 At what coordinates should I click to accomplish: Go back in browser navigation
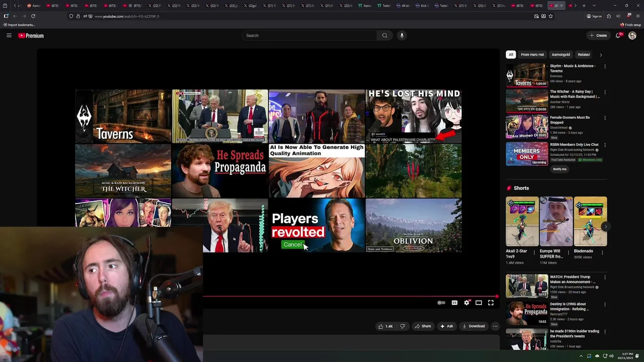[x=15, y=16]
